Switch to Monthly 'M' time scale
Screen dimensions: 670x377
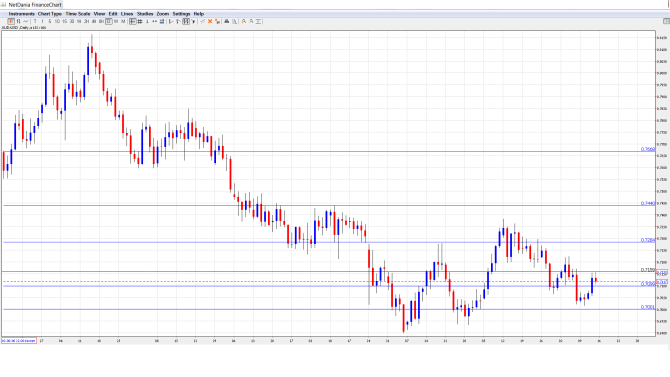click(x=123, y=21)
